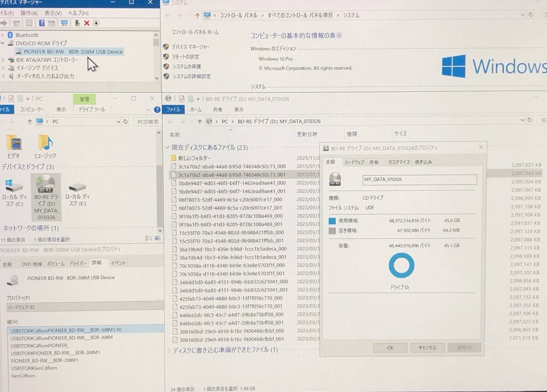Image resolution: width=547 pixels, height=392 pixels.
Task: Select the 新しいフォルダー folder icon
Action: [x=173, y=158]
